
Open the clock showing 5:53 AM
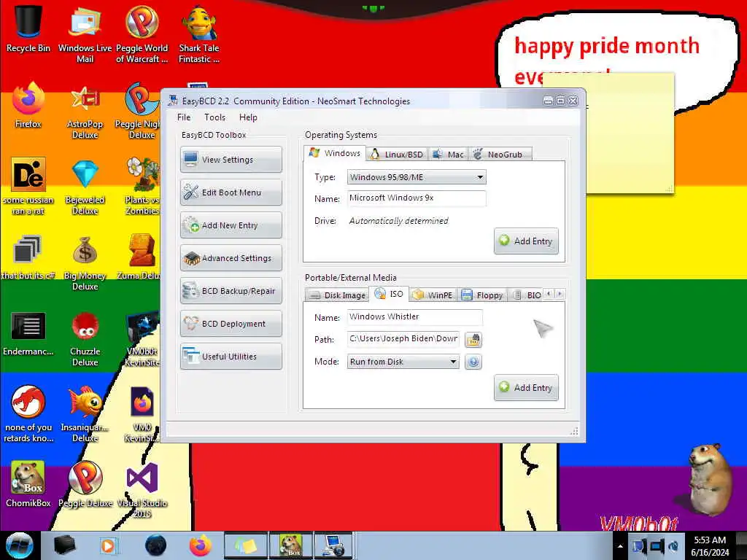pos(710,546)
